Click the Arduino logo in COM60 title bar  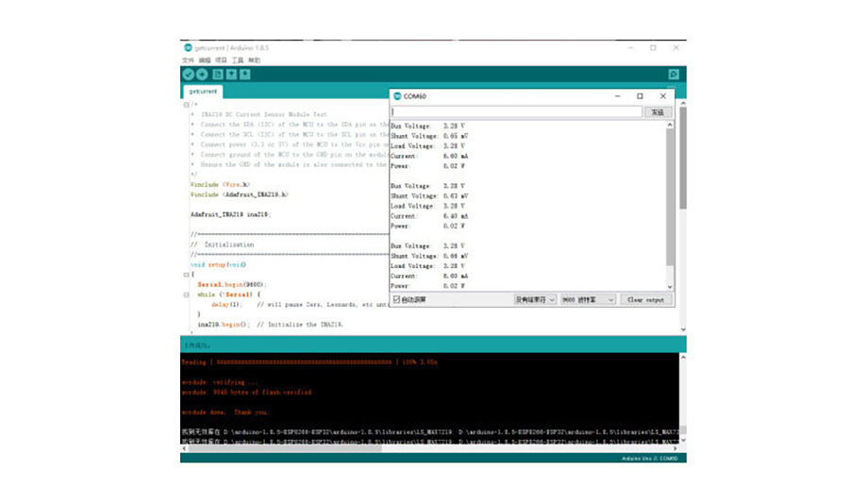397,96
